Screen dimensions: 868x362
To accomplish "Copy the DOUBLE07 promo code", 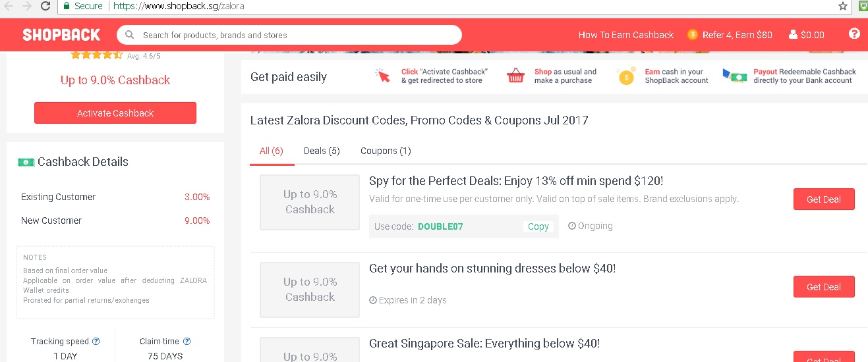I will tap(538, 226).
